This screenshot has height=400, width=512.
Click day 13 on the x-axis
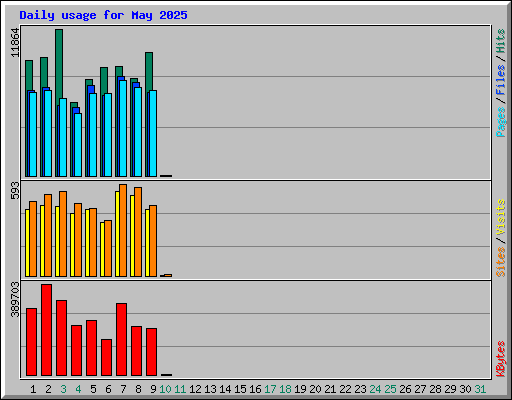210,389
